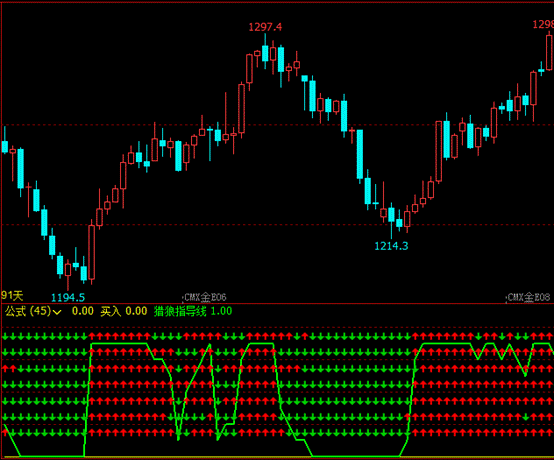554x460 pixels.
Task: Click the 1.00 value after 猎狼指导线
Action: point(222,311)
